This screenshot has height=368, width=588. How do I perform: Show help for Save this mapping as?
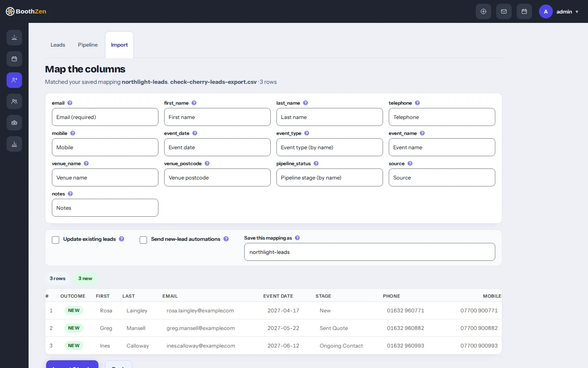coord(297,238)
